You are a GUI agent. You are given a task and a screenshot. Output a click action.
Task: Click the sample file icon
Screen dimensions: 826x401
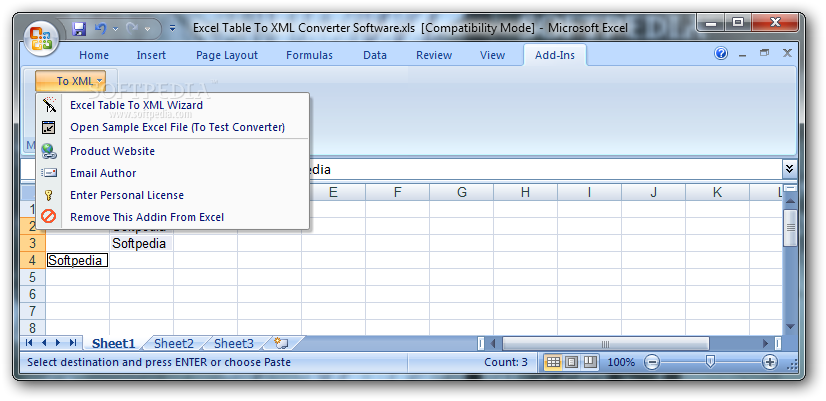tap(48, 127)
